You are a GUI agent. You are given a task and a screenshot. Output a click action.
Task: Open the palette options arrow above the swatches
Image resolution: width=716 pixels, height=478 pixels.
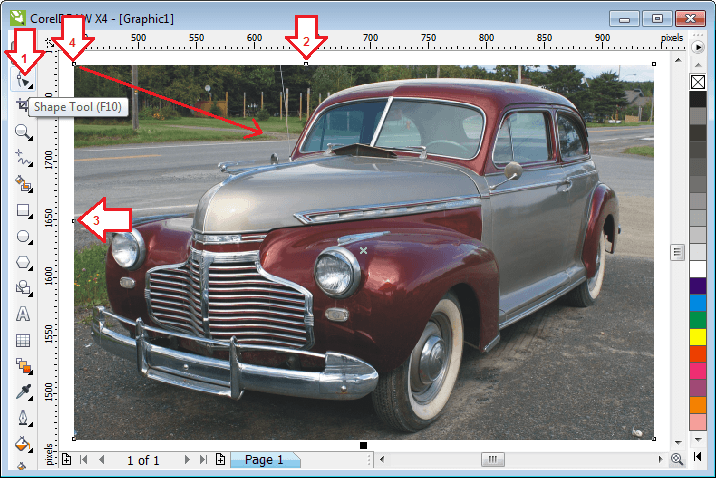pyautogui.click(x=698, y=45)
